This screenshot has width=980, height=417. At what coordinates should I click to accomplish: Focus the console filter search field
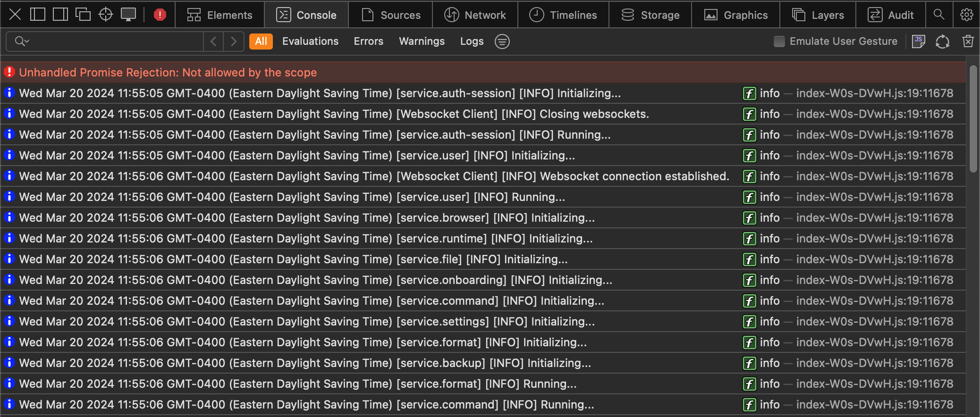click(x=105, y=42)
